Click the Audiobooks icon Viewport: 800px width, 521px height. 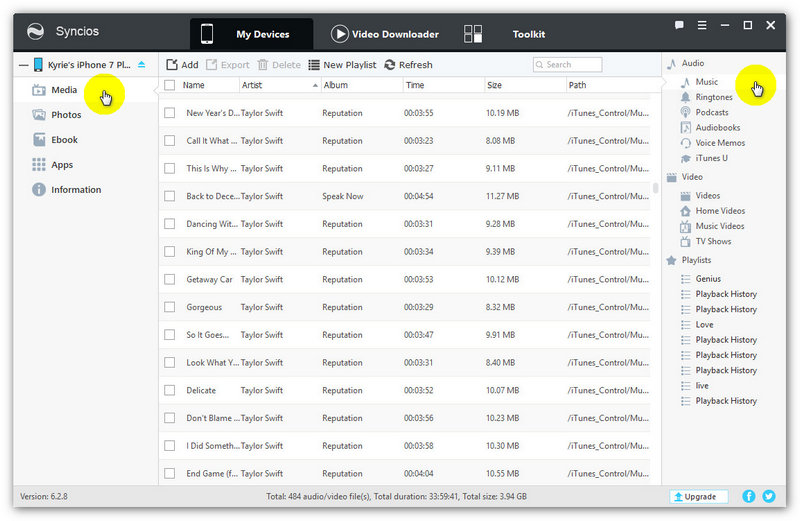click(x=685, y=128)
